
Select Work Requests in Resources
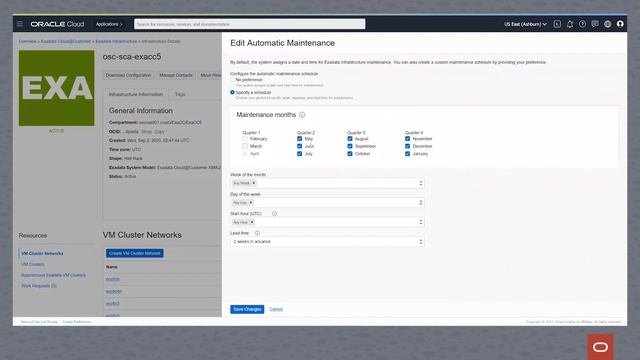[39, 286]
